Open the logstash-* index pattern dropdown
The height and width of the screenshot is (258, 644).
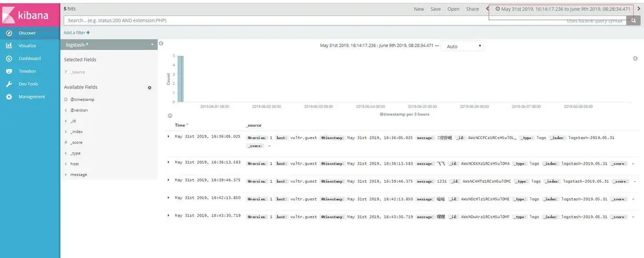(109, 45)
